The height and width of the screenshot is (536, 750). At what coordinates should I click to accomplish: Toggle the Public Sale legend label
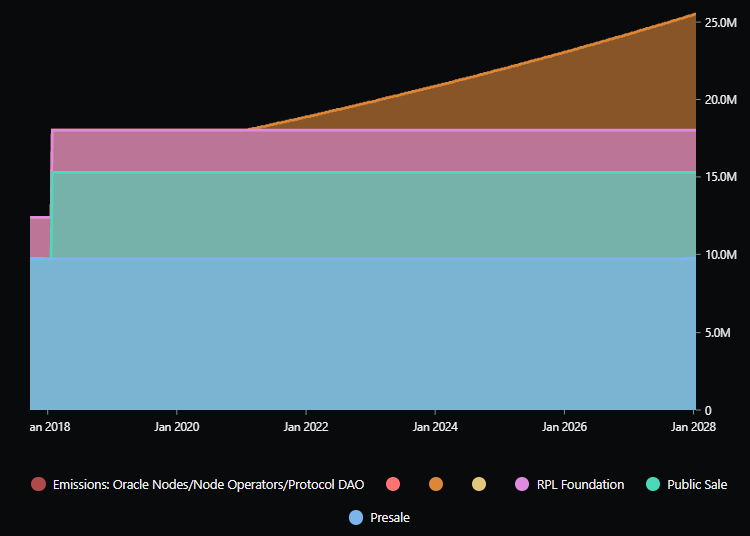point(697,484)
